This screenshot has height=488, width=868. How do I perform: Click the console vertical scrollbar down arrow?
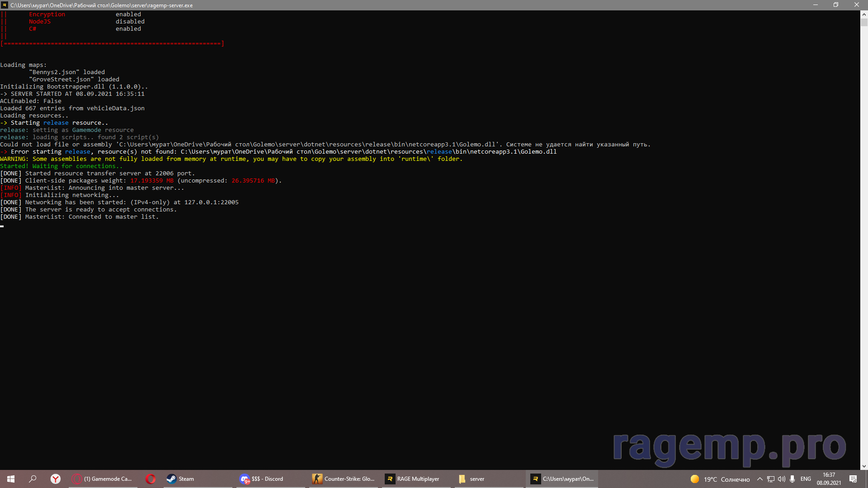(864, 466)
